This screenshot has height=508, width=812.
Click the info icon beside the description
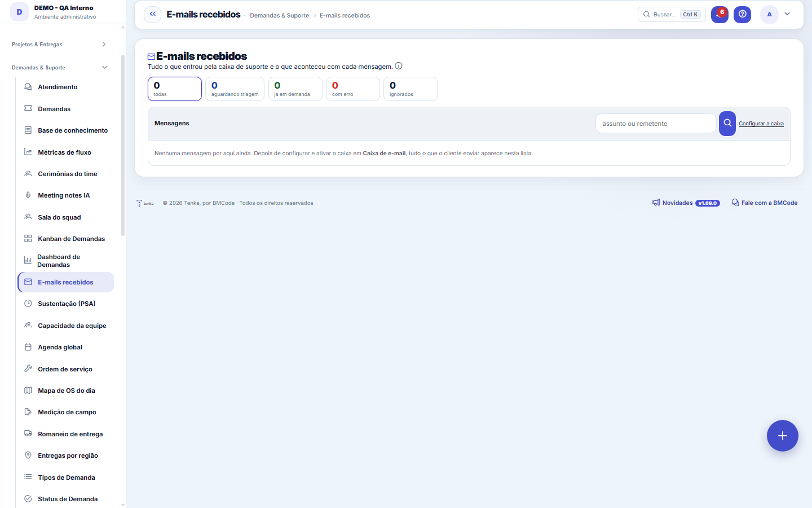(399, 66)
